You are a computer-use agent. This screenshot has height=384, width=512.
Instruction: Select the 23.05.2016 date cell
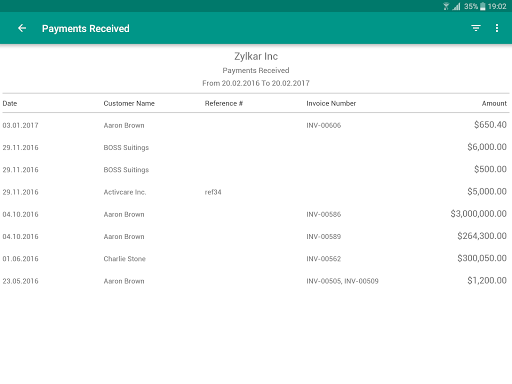coord(20,281)
